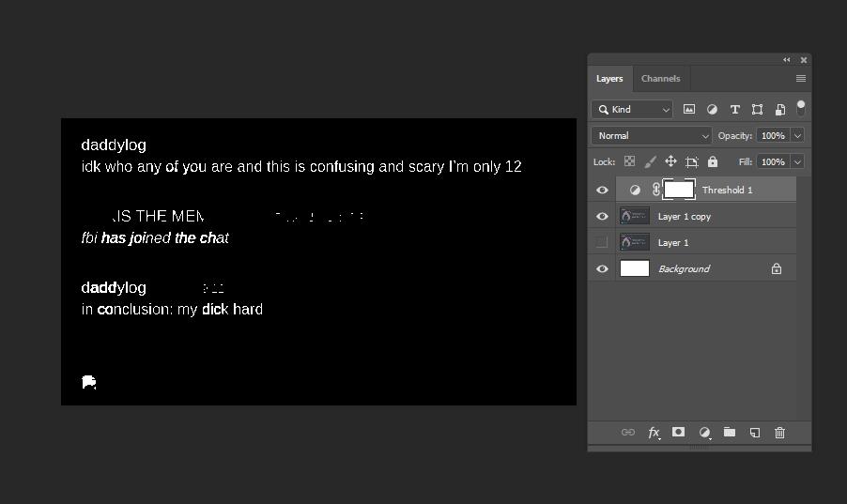Click the Fill label
Screen dimensions: 847x504
746,161
